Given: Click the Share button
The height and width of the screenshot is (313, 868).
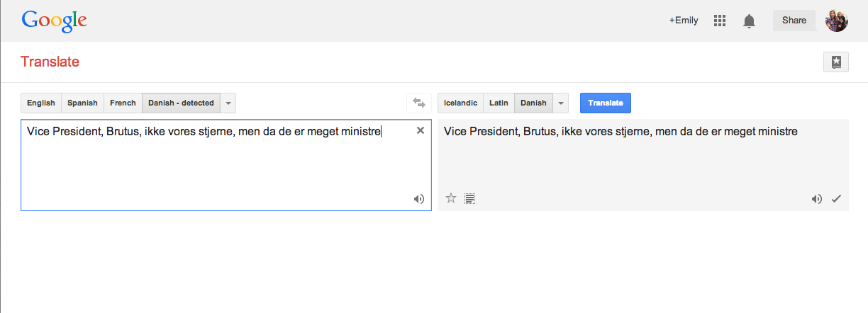Looking at the screenshot, I should (794, 21).
